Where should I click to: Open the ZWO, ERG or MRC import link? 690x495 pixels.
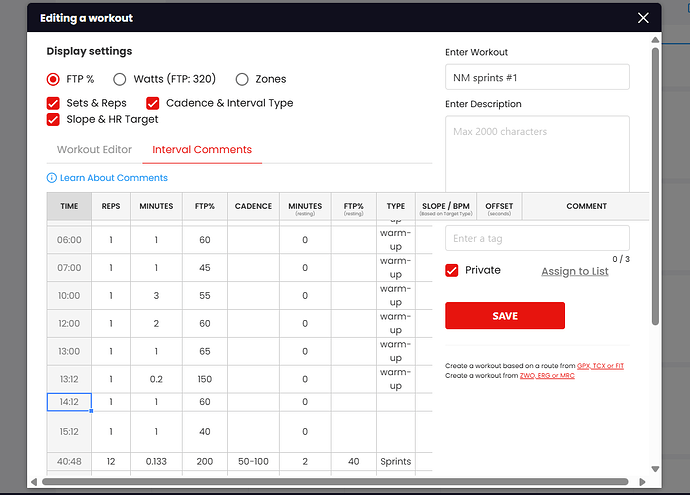[553, 375]
